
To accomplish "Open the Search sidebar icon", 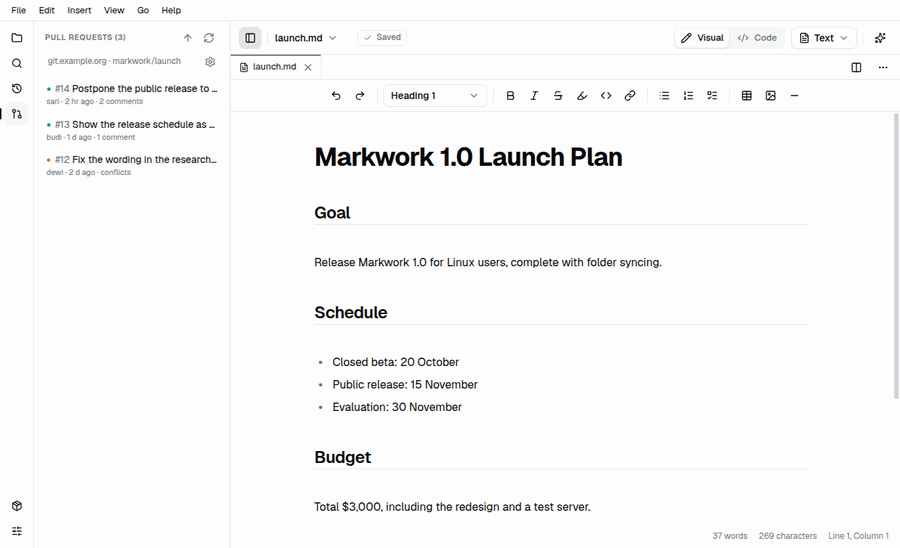I will [x=17, y=63].
